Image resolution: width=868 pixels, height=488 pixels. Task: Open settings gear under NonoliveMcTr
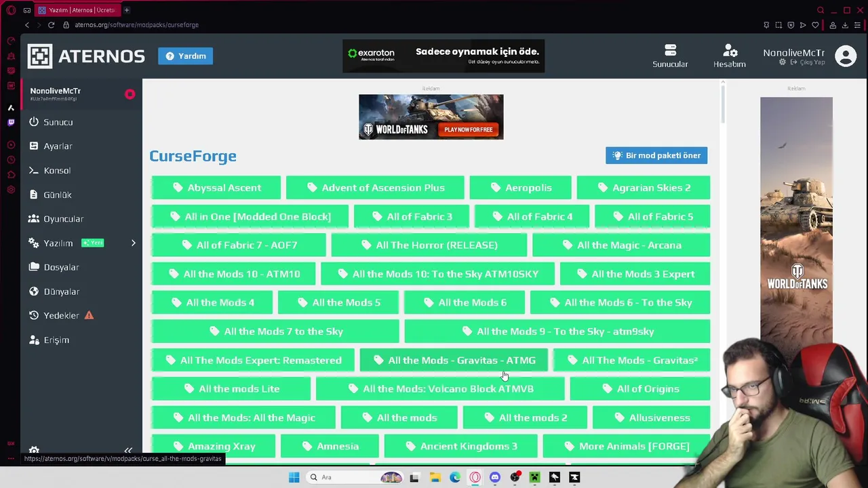[783, 62]
